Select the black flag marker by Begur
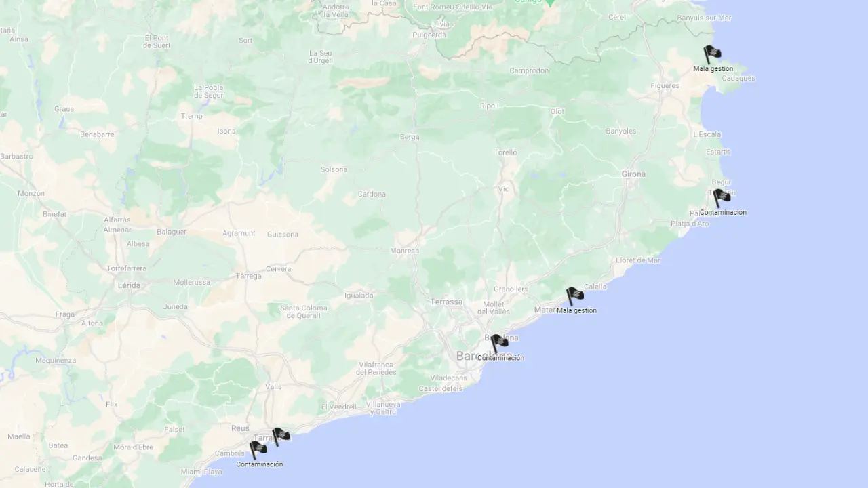 [722, 197]
